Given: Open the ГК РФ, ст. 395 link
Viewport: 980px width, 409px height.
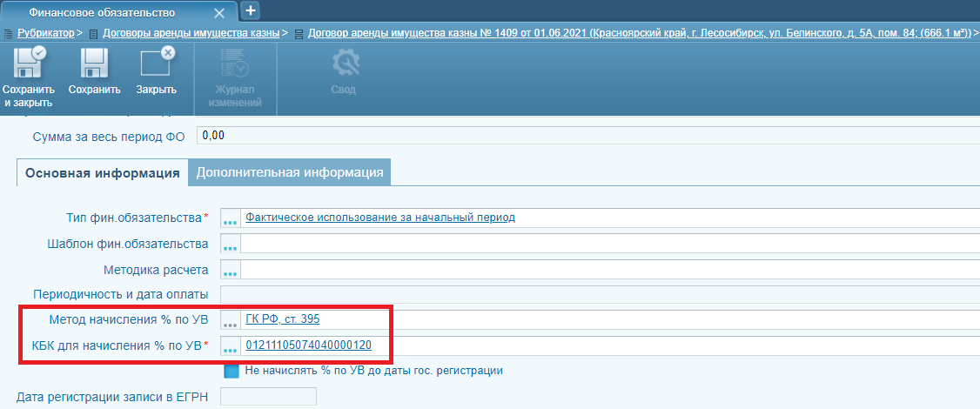Looking at the screenshot, I should pos(283,318).
